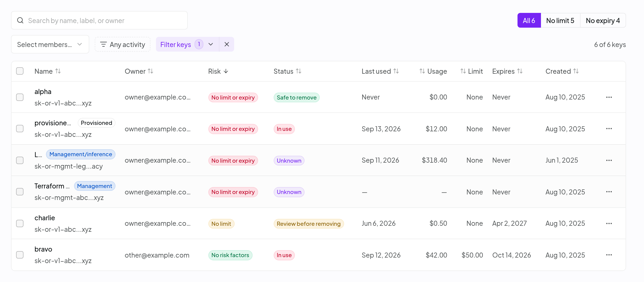
Task: Click the Review before removing badge
Action: click(x=308, y=224)
